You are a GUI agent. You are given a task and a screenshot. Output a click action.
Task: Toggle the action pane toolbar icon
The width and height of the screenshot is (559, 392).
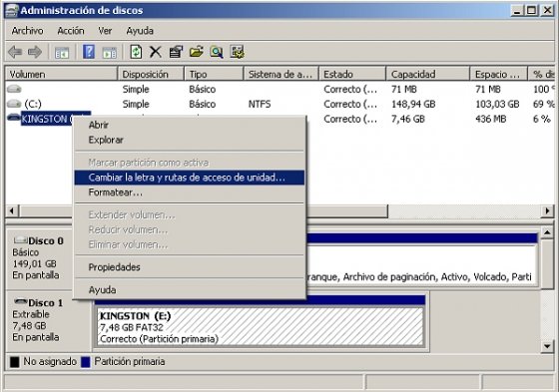pyautogui.click(x=110, y=53)
